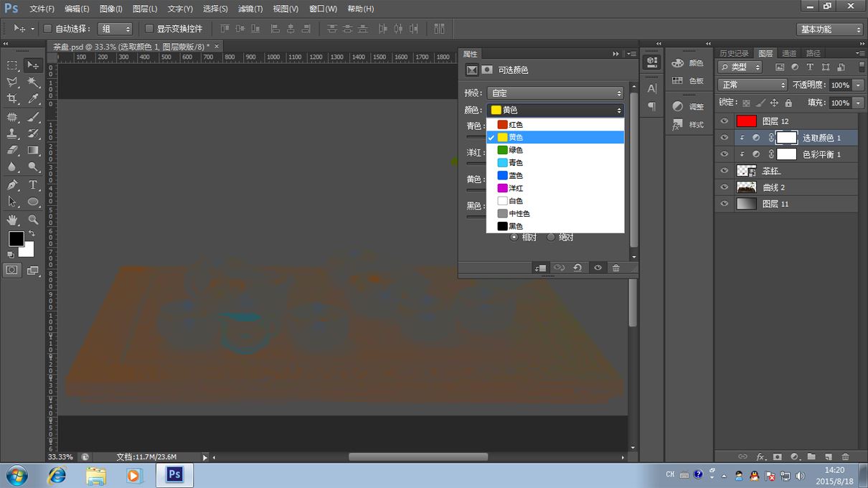This screenshot has height=488, width=868.
Task: Toggle visibility of 图层 11
Action: click(x=725, y=204)
